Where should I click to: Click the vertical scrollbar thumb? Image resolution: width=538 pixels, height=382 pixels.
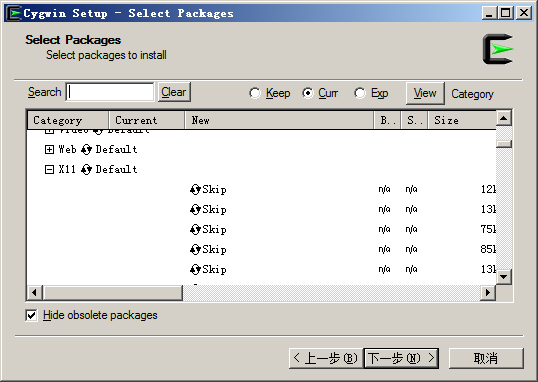pyautogui.click(x=504, y=144)
